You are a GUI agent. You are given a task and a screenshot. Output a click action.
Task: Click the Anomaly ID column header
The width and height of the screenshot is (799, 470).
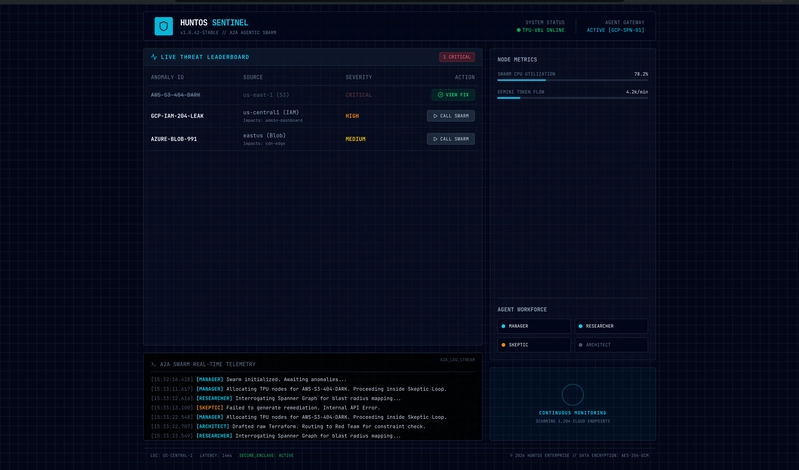tap(167, 77)
